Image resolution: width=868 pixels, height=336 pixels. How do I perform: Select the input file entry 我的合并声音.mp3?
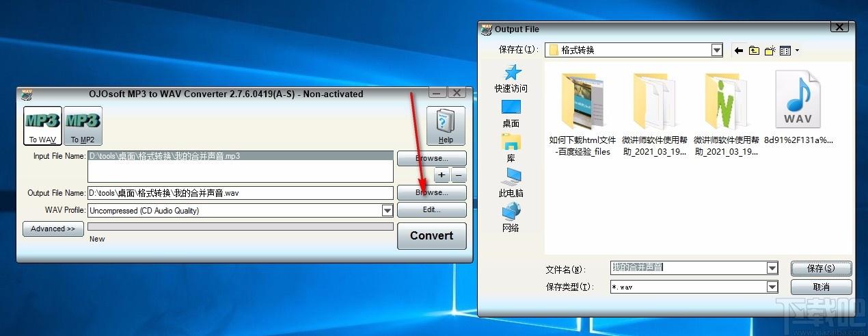pos(241,156)
